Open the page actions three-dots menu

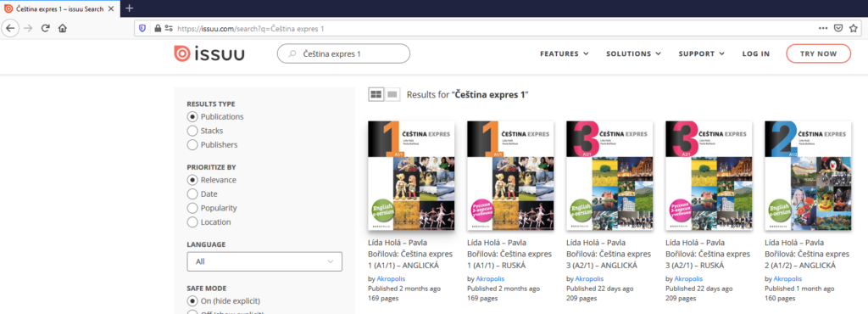coord(823,28)
